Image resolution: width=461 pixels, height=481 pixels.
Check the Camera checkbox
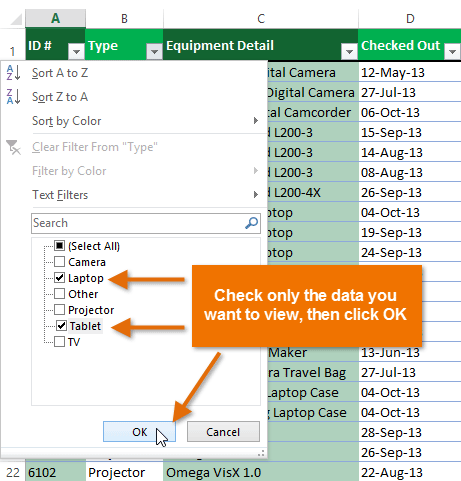coord(59,262)
